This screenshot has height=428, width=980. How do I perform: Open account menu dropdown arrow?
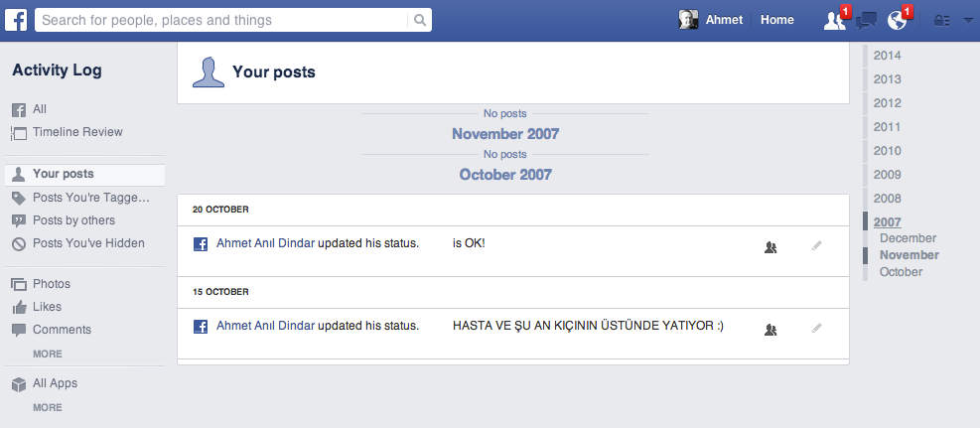[x=969, y=21]
